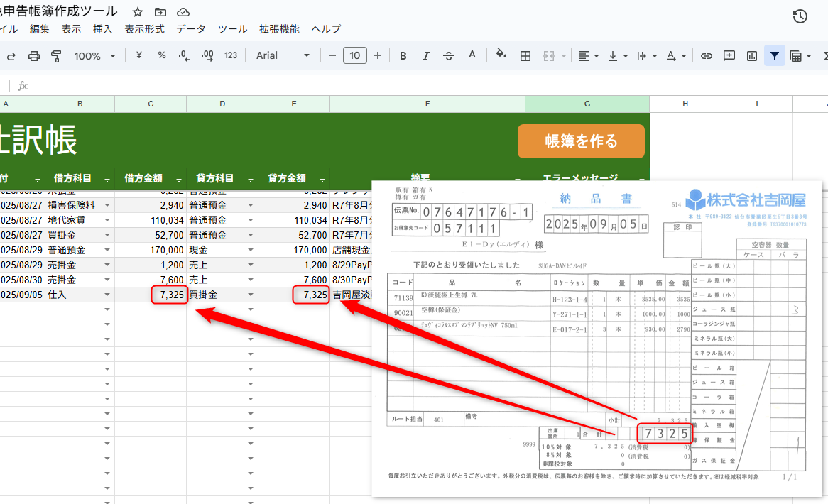
Task: Toggle bold formatting
Action: coord(403,55)
